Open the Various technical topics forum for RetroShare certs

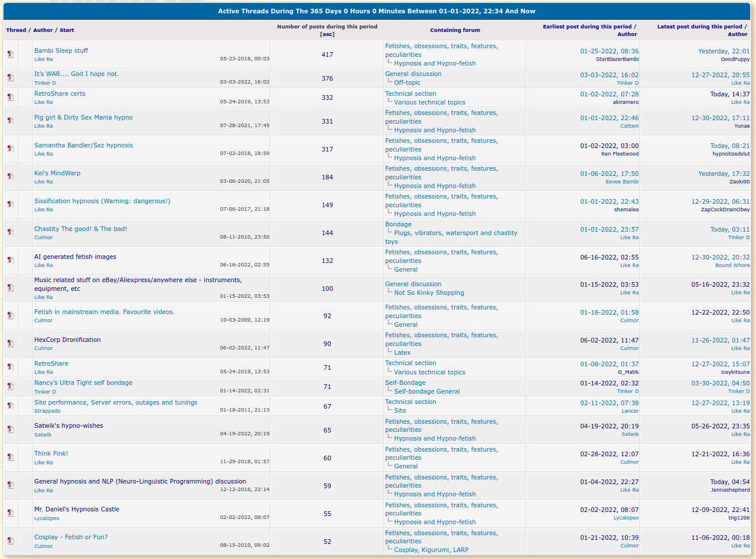click(x=429, y=103)
